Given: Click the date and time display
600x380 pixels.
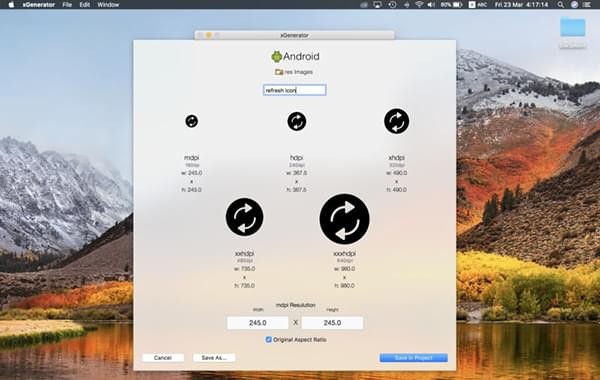Looking at the screenshot, I should coord(522,5).
